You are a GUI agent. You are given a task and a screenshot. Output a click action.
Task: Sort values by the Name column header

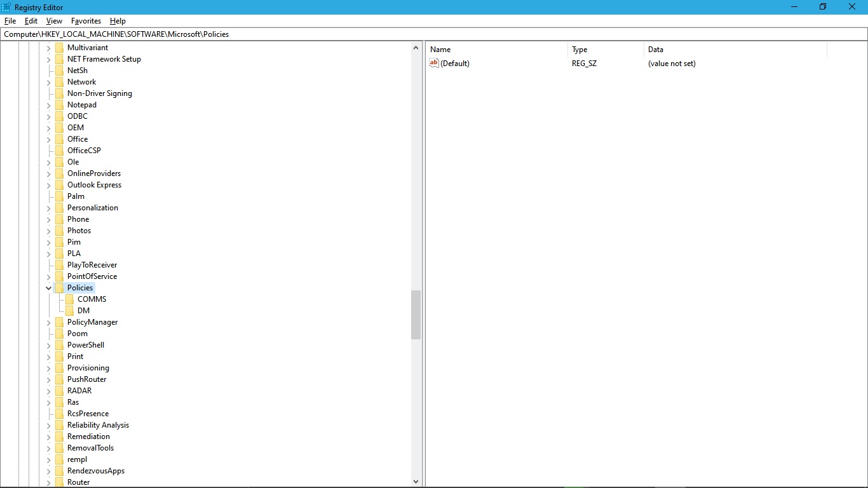tap(496, 50)
